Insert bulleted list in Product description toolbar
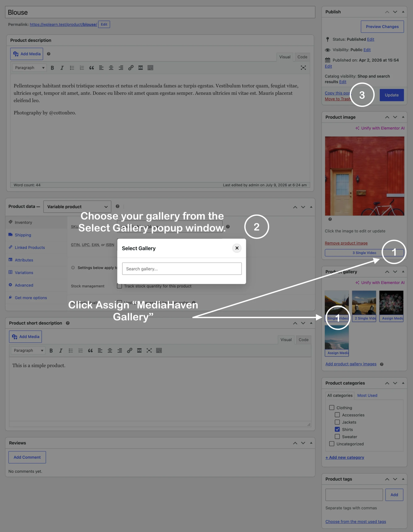The image size is (413, 532). tap(72, 68)
